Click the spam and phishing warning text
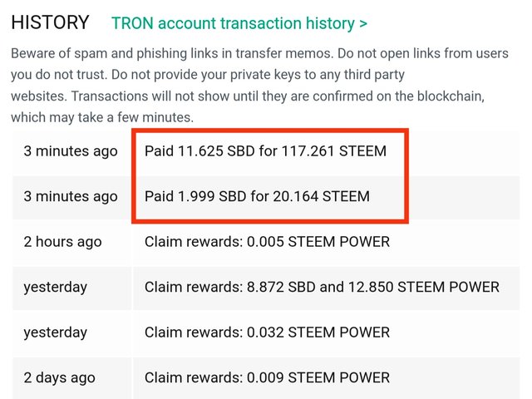This screenshot has width=532, height=399. (259, 86)
